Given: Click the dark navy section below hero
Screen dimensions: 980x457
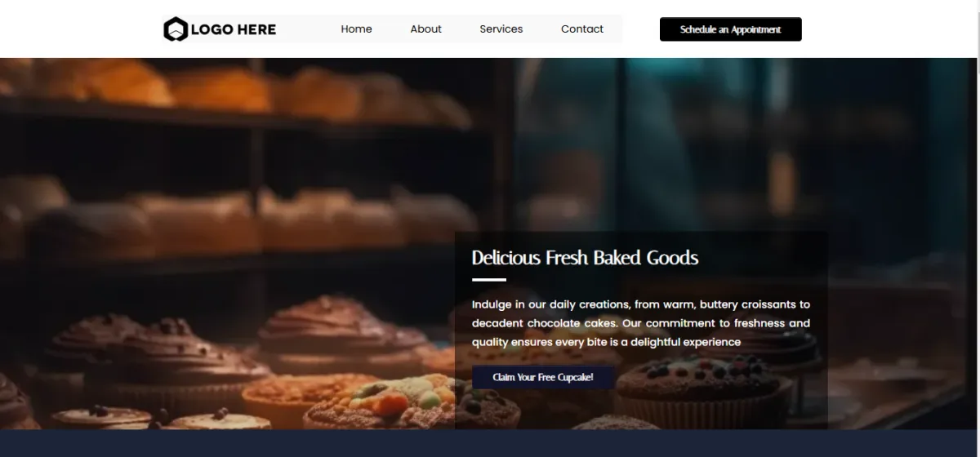Looking at the screenshot, I should pos(490,443).
